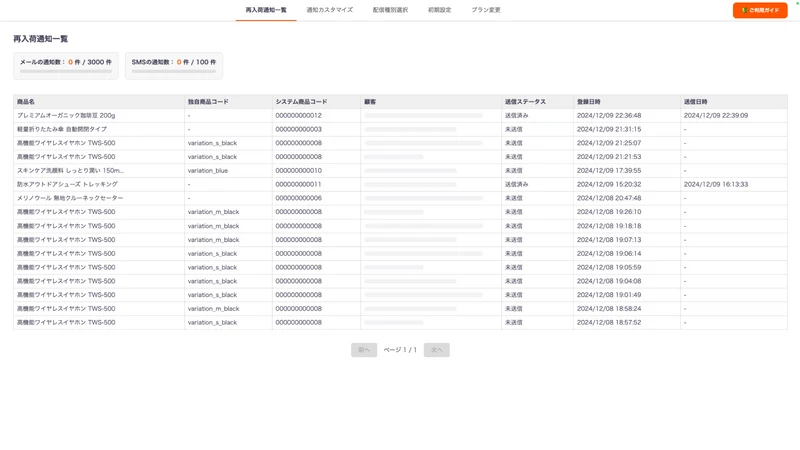Click sent date 2024/12/09 22:39:09
Image resolution: width=800 pixels, height=450 pixels.
pos(716,116)
